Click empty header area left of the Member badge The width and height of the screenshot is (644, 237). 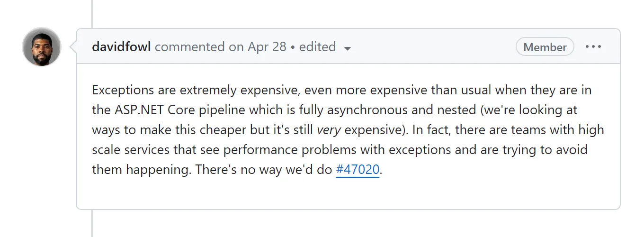(433, 46)
